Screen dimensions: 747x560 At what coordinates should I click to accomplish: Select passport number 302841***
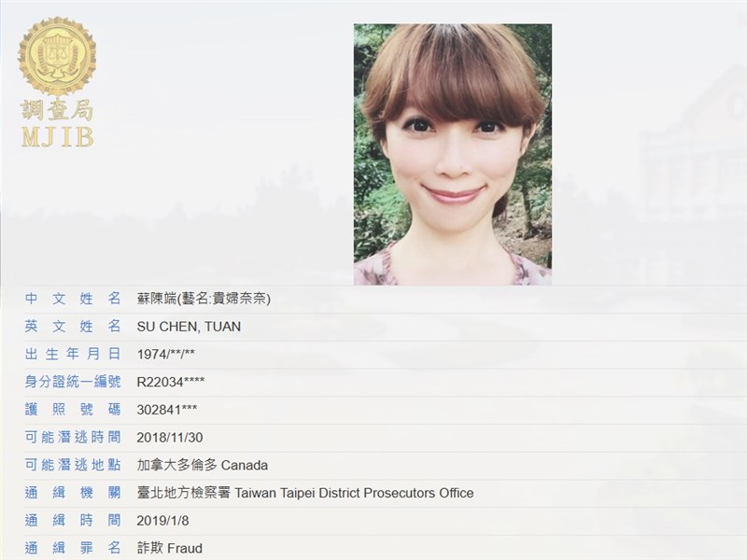pos(167,410)
